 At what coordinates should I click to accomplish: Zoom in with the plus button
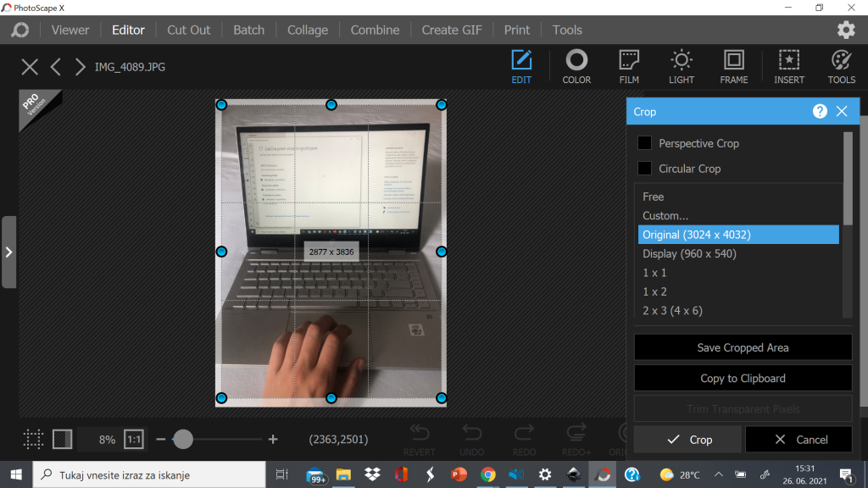(x=273, y=440)
